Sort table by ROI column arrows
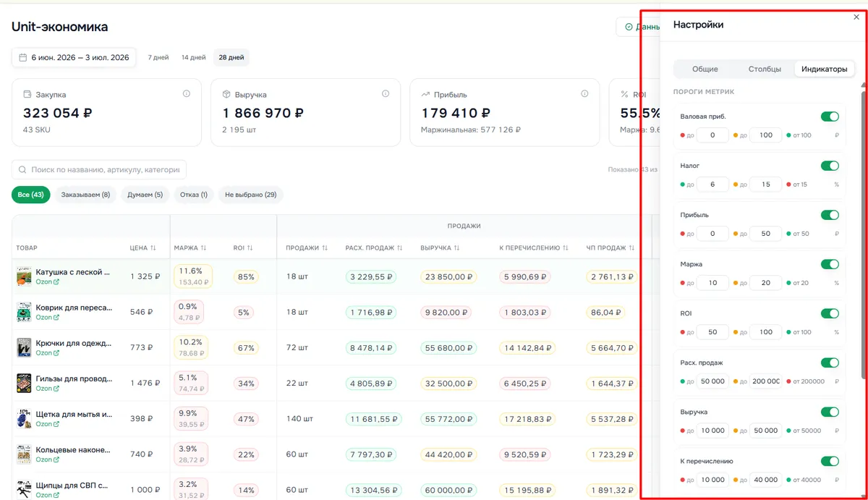The image size is (868, 500). [250, 248]
